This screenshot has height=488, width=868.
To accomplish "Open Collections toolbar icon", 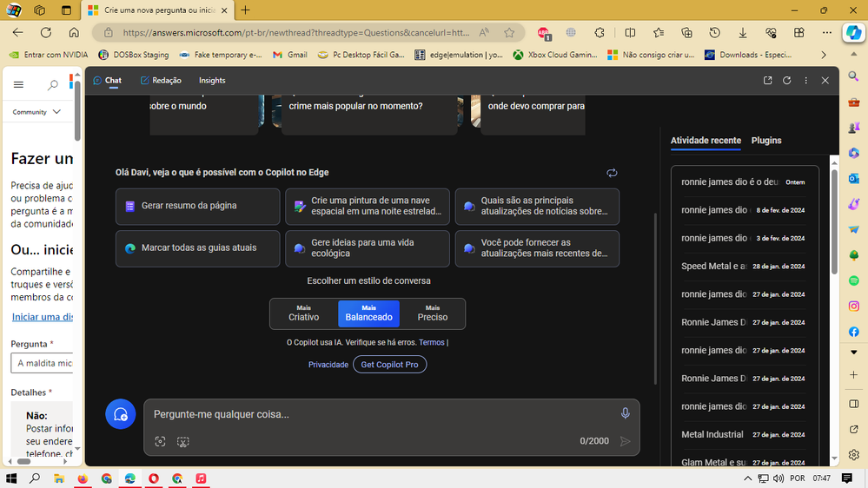I will click(686, 33).
